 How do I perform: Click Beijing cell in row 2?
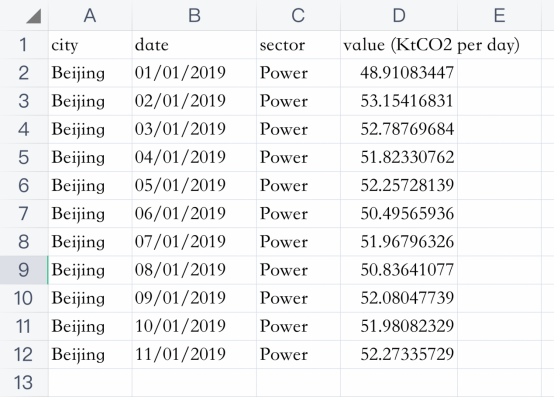90,73
